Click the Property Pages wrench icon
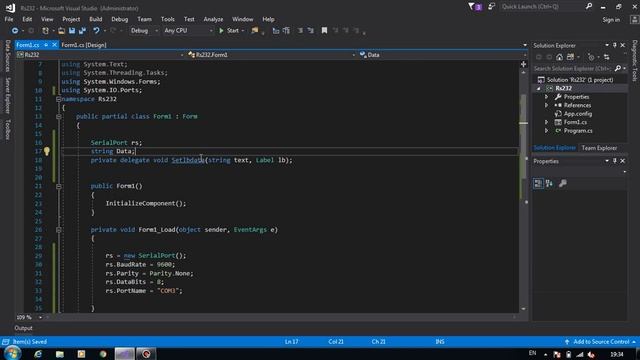This screenshot has height=360, width=640. tap(563, 184)
